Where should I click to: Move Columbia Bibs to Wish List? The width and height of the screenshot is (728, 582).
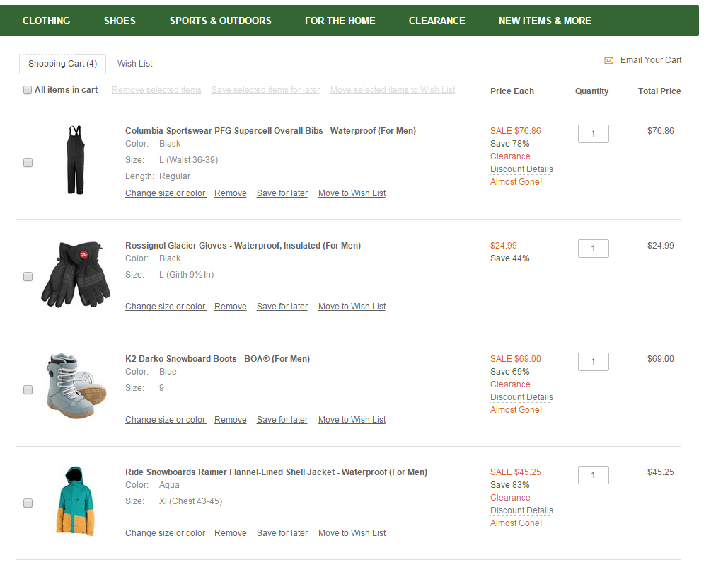coord(352,193)
